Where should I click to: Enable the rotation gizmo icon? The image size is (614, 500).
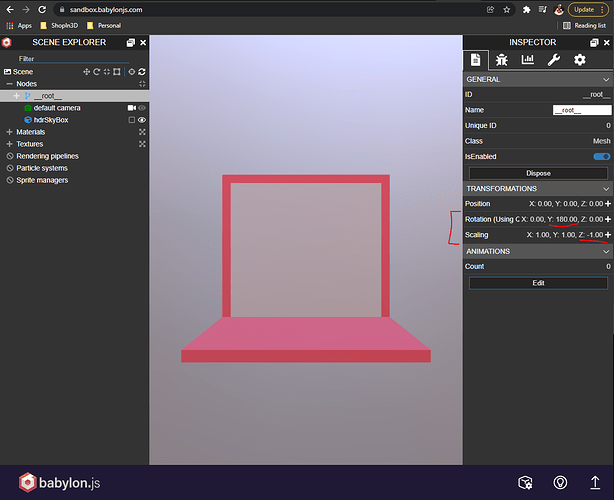(97, 72)
